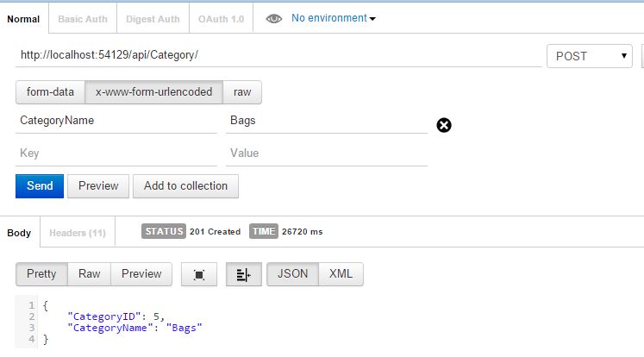Click the request URL input field
The height and width of the screenshot is (357, 644).
(276, 55)
